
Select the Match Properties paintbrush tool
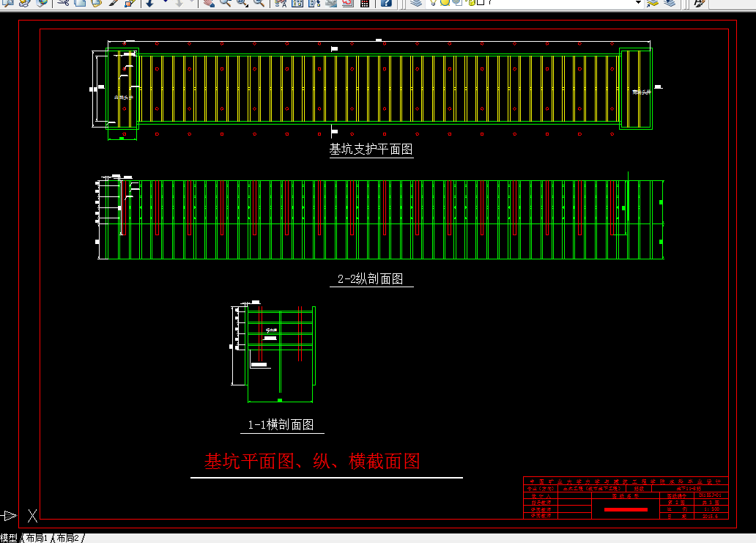coord(114,2)
